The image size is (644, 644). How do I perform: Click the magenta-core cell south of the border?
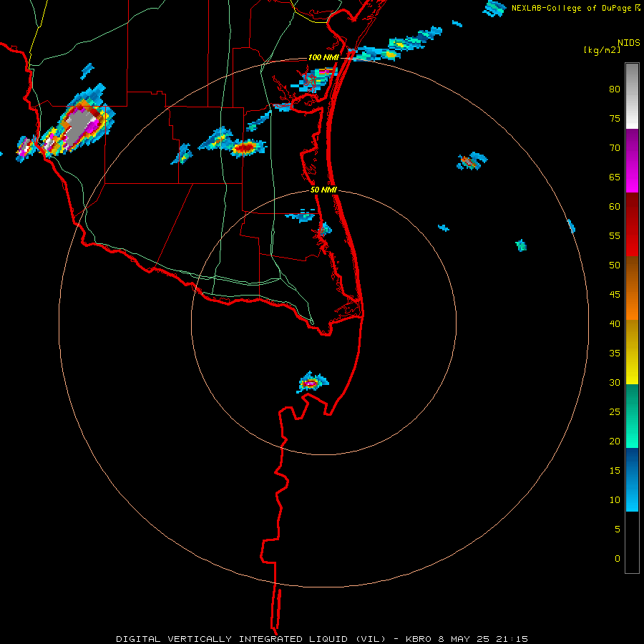click(x=311, y=384)
